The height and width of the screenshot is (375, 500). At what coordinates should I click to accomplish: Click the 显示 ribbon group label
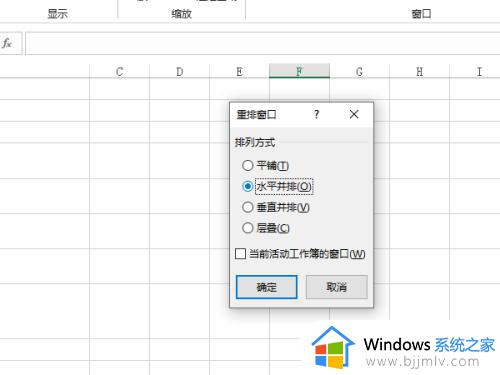(57, 14)
